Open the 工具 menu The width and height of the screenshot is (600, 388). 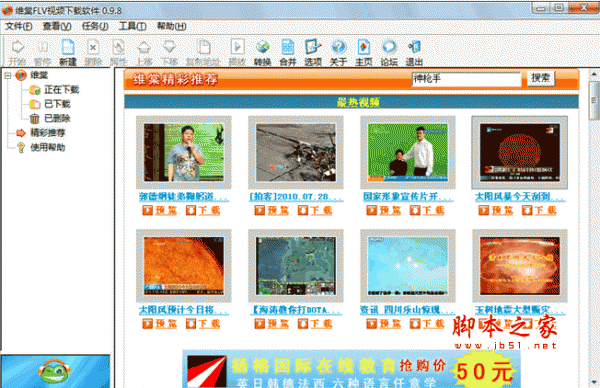(x=132, y=26)
